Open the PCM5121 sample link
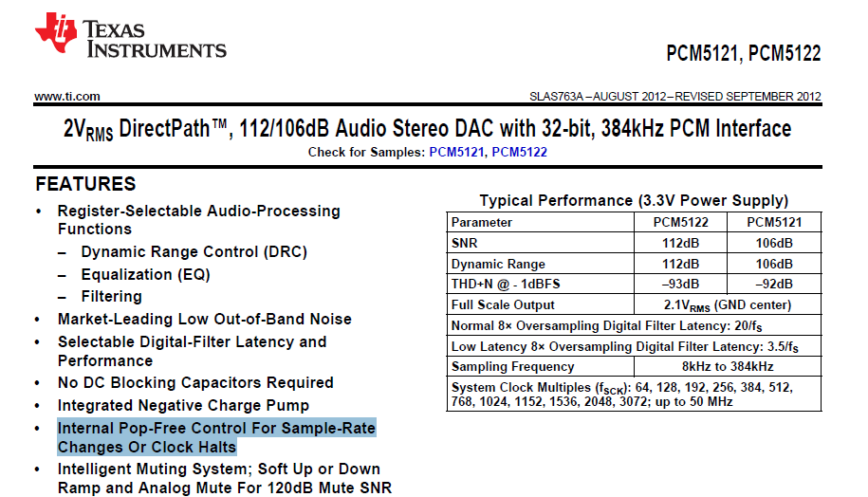The image size is (868, 497). (456, 152)
